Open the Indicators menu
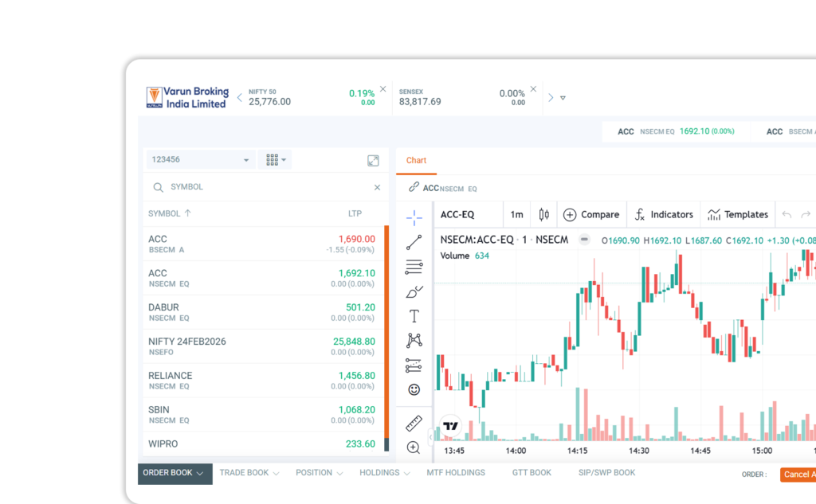This screenshot has height=504, width=816. tap(663, 214)
